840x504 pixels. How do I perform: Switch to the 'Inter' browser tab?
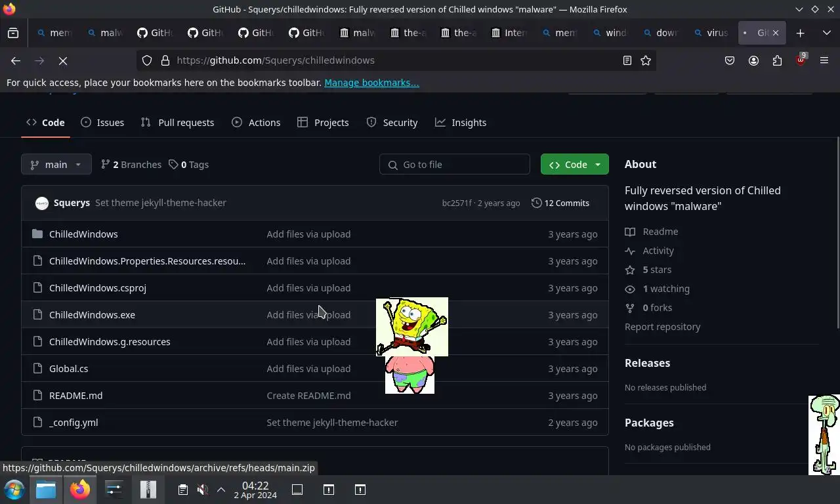pyautogui.click(x=509, y=33)
